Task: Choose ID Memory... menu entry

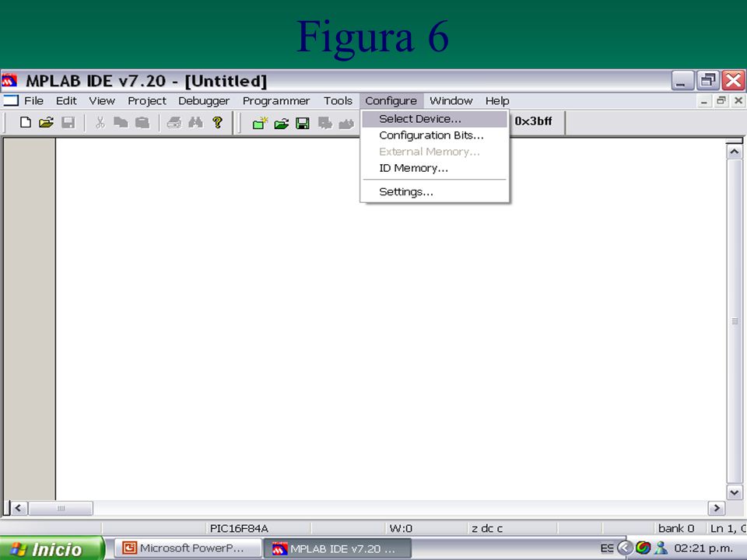Action: tap(434, 168)
